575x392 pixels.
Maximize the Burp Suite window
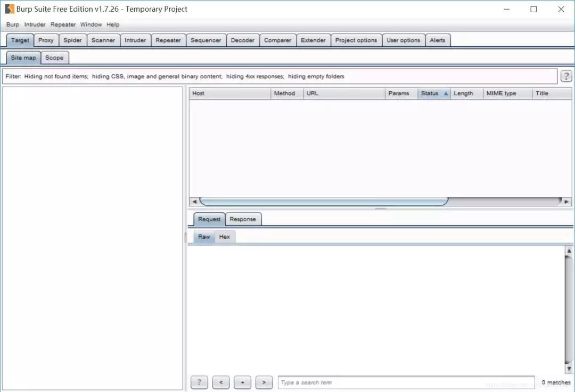click(533, 9)
